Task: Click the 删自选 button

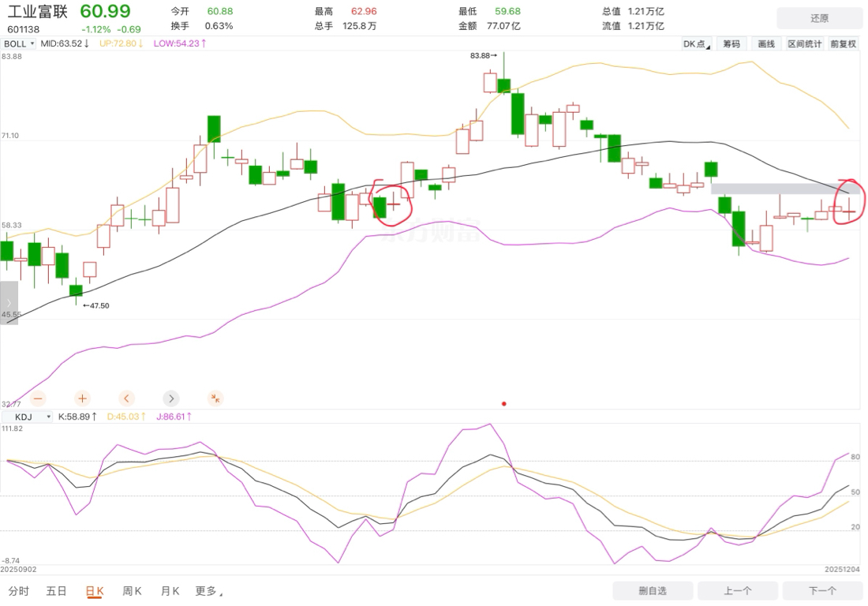Action: (x=653, y=590)
